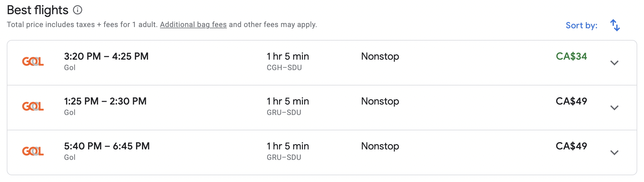This screenshot has height=182, width=644.
Task: Select the CA$49 price on the 5:40 PM flight
Action: [x=571, y=146]
